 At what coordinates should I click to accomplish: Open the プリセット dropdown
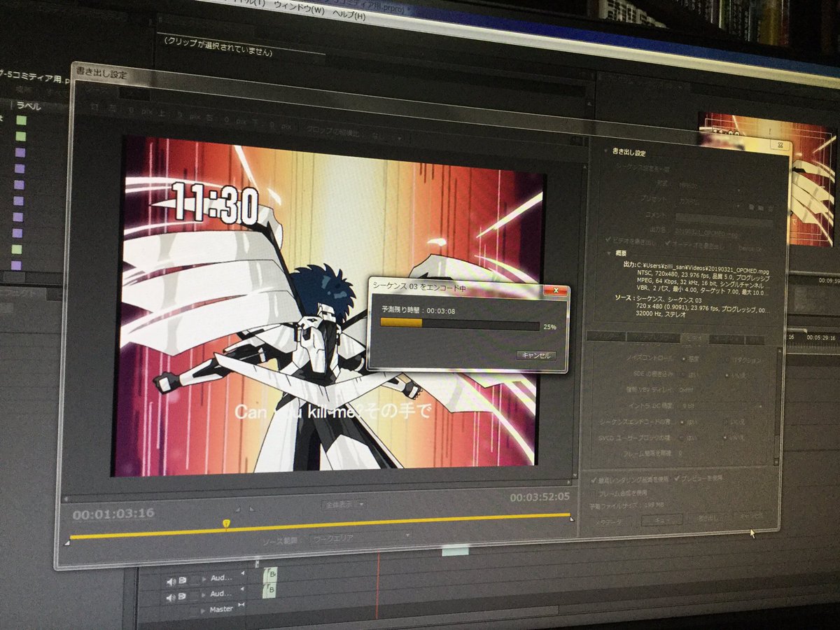point(709,202)
